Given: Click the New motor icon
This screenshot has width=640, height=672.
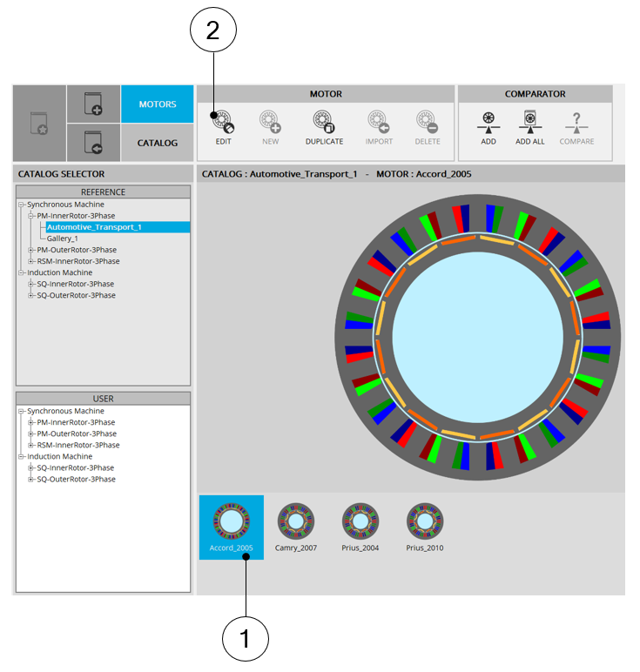Looking at the screenshot, I should coord(270,121).
